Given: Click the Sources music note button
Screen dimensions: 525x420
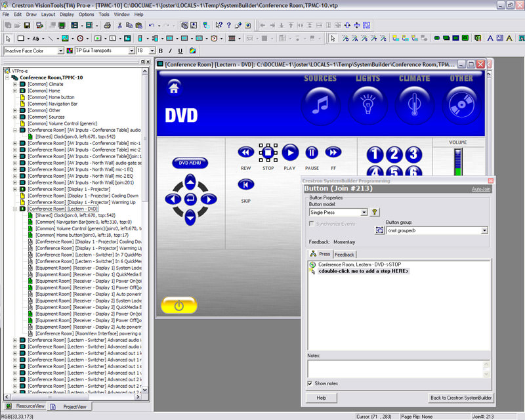Looking at the screenshot, I should pyautogui.click(x=320, y=105).
